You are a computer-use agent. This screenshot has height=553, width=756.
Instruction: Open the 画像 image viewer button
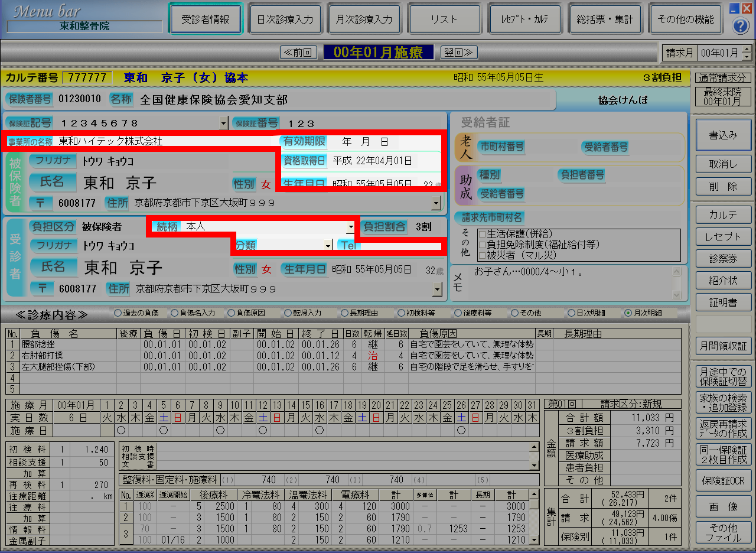724,507
